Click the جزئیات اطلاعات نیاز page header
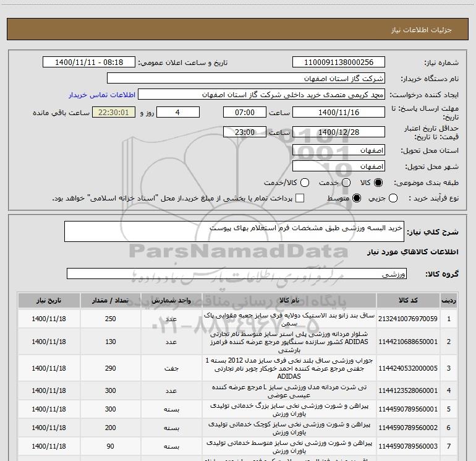Screen dimensions: 476x461 point(421,30)
